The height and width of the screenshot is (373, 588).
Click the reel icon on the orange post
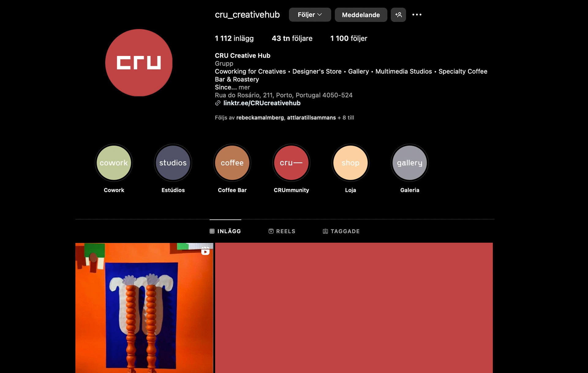(205, 251)
